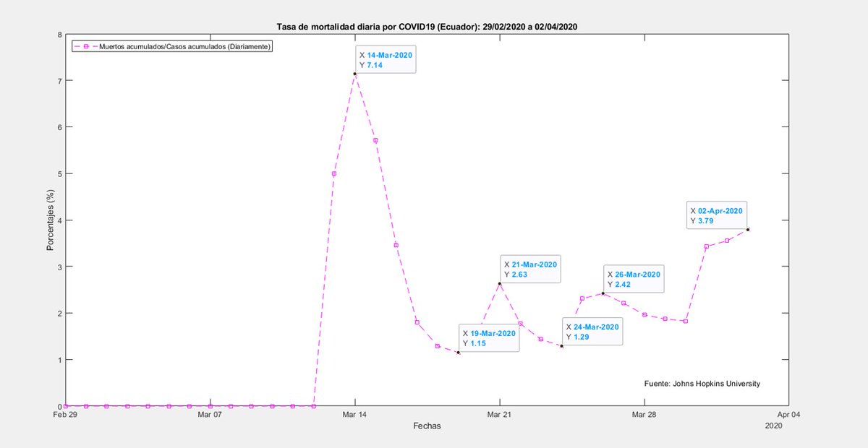Screen dimensions: 868x448
Task: Select the 24-Mar-2020 data tip showing 1.29
Action: [593, 332]
